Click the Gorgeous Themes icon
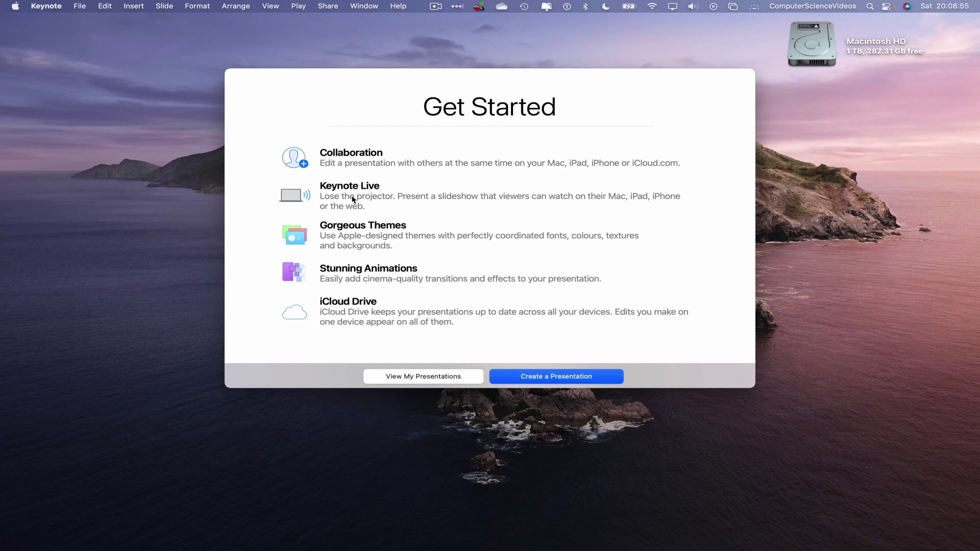This screenshot has width=980, height=551. coord(295,235)
